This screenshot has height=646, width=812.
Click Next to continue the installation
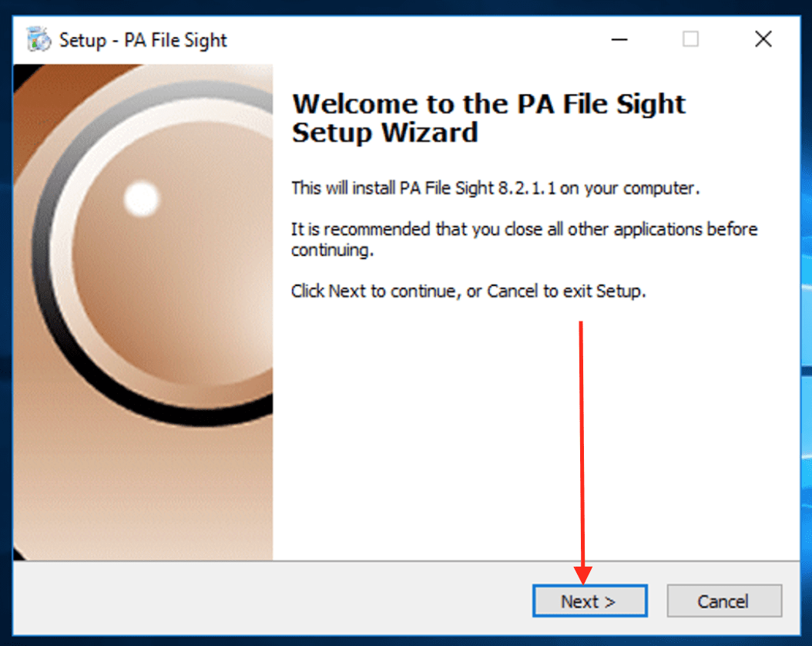(589, 601)
